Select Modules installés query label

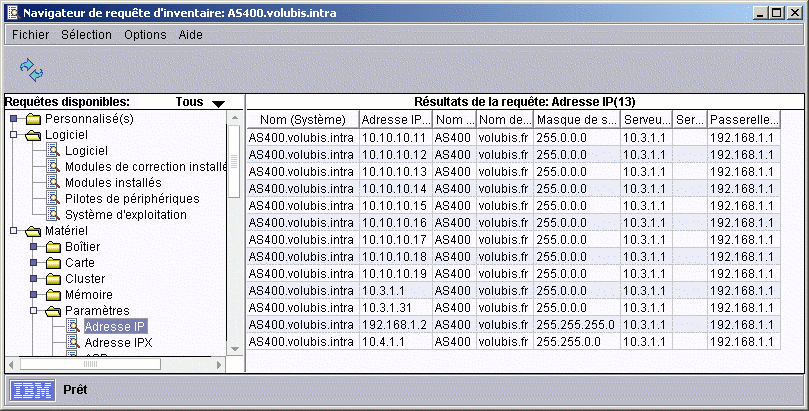tap(113, 183)
